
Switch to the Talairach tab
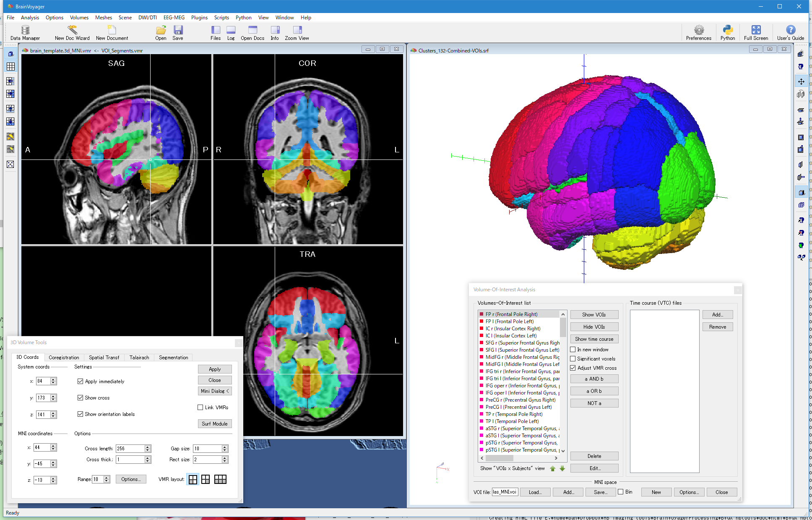click(x=139, y=358)
